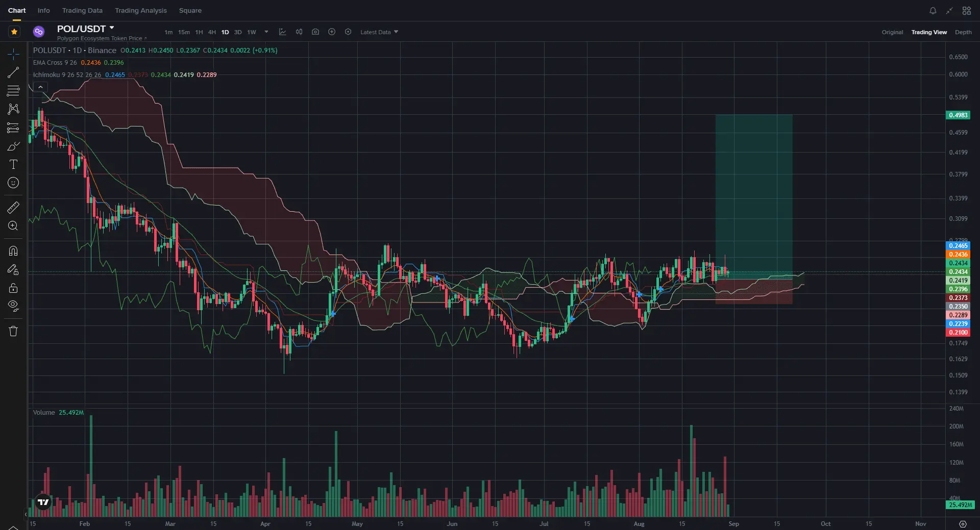Activate the zoom-in magnifier tool

point(14,225)
